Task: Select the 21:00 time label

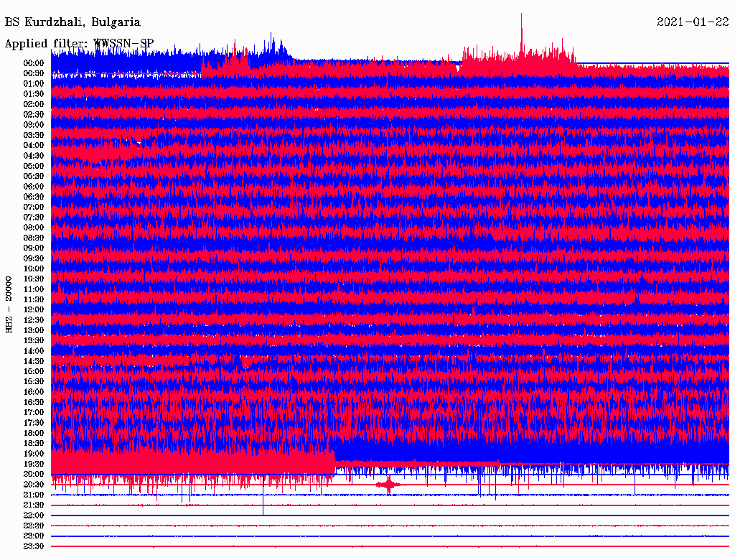Action: (34, 495)
